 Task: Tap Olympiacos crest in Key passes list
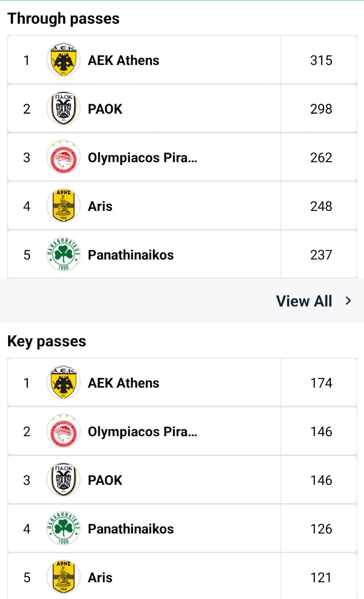pyautogui.click(x=63, y=431)
